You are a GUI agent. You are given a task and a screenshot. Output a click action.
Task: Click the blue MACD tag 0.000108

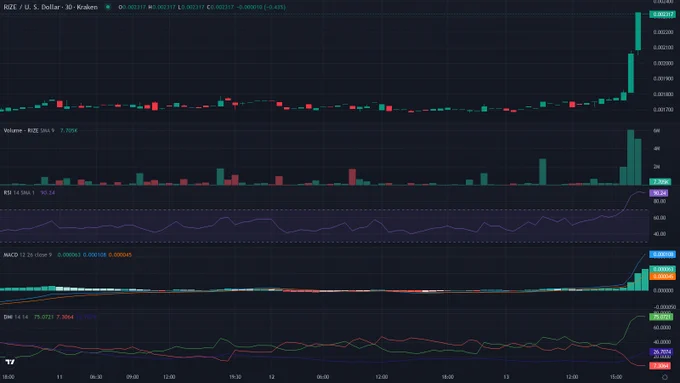(x=662, y=254)
